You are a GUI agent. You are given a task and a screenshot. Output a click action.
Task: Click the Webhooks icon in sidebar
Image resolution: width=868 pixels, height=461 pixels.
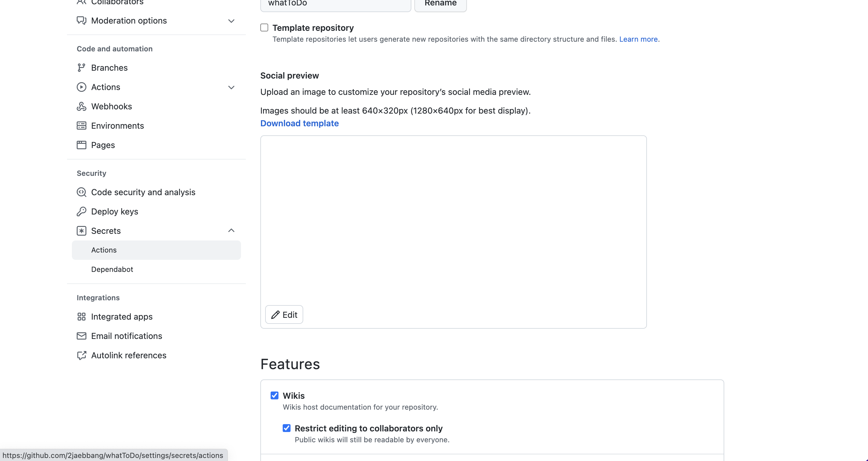point(81,106)
